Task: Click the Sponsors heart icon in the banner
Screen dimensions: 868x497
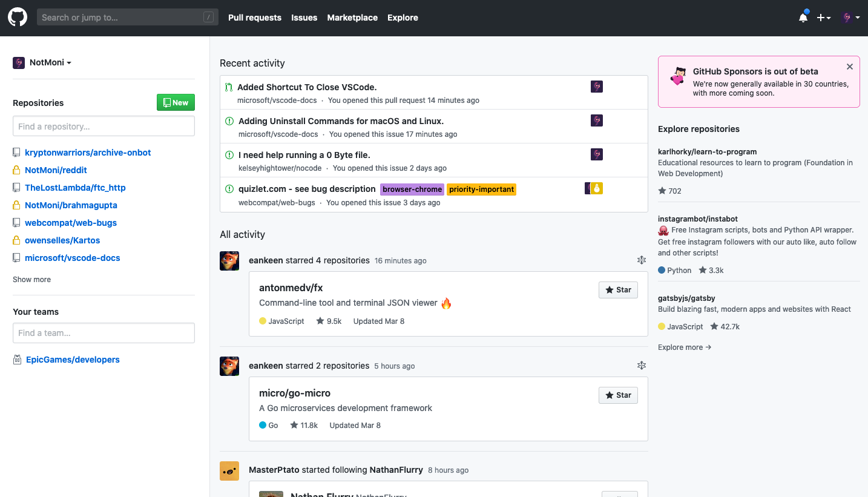Action: click(x=677, y=77)
